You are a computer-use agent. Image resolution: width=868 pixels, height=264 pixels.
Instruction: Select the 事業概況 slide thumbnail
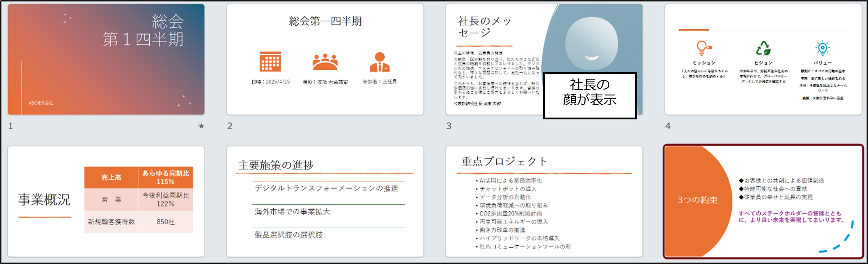pos(106,202)
